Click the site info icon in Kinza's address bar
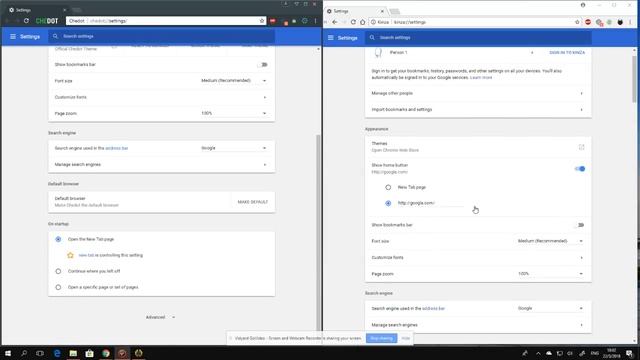Image resolution: width=640 pixels, height=360 pixels. point(373,22)
